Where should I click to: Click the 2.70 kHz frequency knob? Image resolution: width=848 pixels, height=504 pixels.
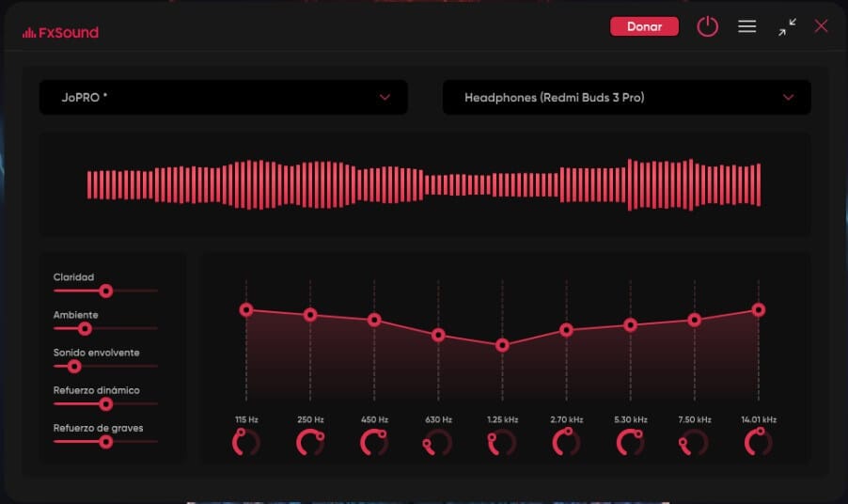coord(566,442)
